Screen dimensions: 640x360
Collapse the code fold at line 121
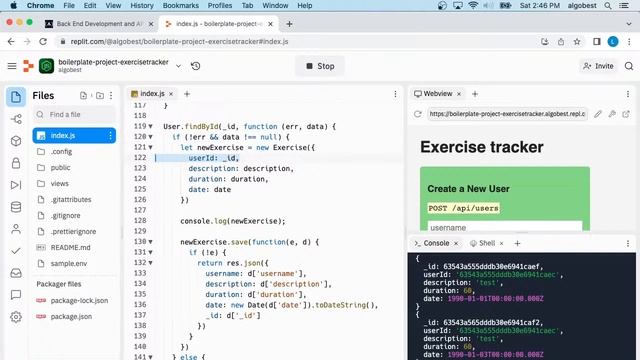[x=151, y=148]
